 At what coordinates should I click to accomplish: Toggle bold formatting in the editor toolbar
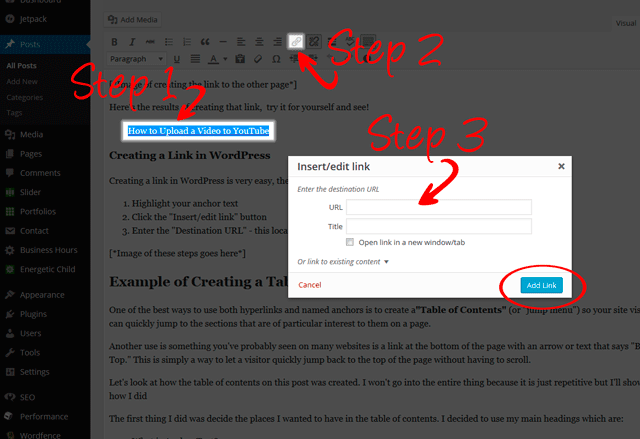114,42
